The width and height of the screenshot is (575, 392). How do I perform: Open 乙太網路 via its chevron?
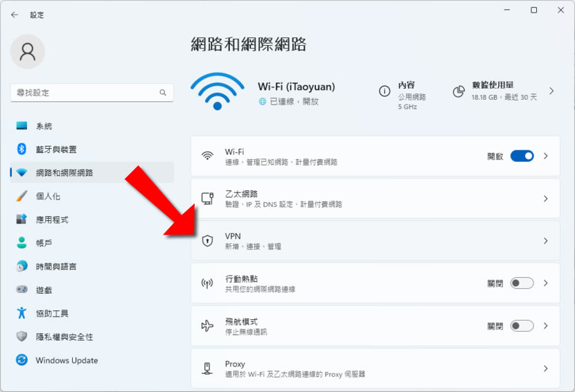click(x=546, y=198)
